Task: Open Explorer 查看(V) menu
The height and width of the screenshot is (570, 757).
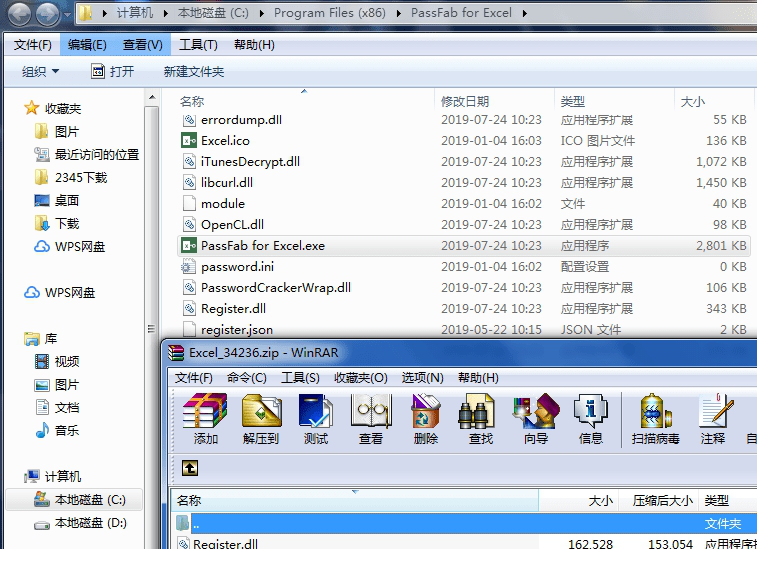Action: 142,45
